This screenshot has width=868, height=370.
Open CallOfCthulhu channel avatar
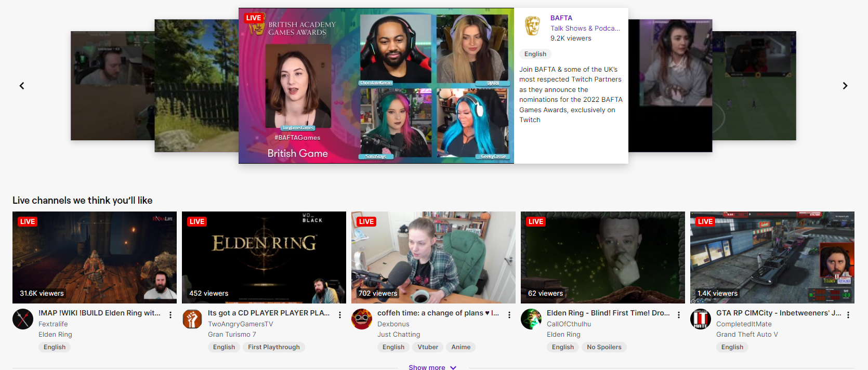click(531, 319)
